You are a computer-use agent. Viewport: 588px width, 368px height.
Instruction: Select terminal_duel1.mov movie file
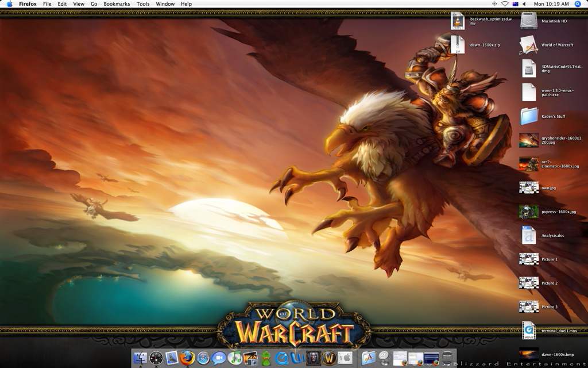click(529, 331)
